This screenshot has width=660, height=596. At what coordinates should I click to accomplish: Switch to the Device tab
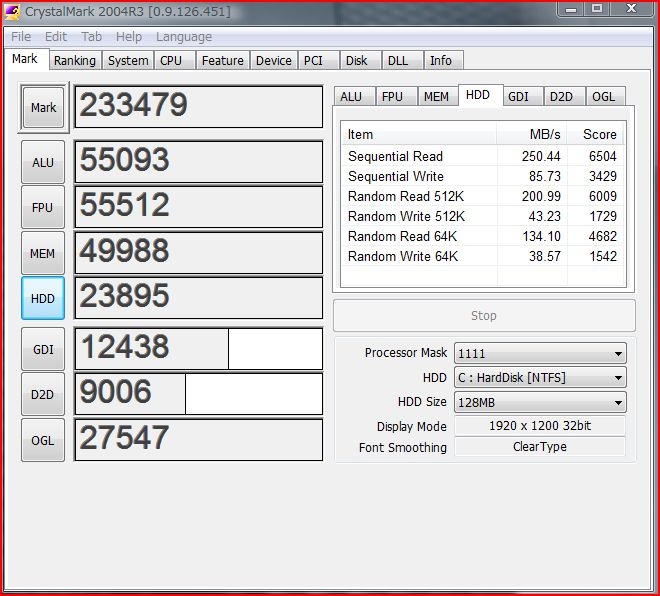pos(274,61)
